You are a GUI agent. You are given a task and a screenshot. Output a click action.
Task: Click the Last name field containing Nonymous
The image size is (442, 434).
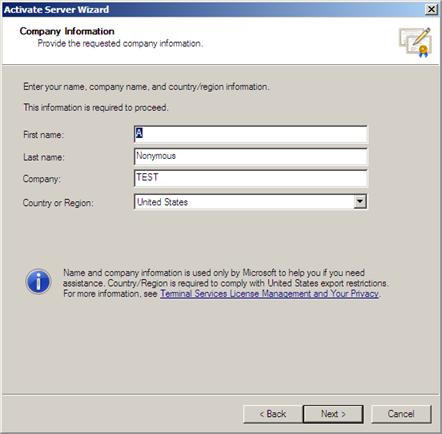tap(251, 156)
